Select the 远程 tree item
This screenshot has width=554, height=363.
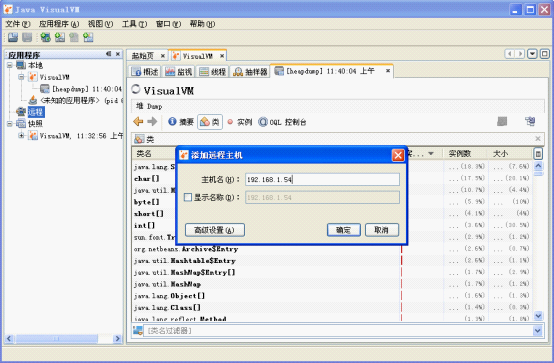pyautogui.click(x=36, y=112)
